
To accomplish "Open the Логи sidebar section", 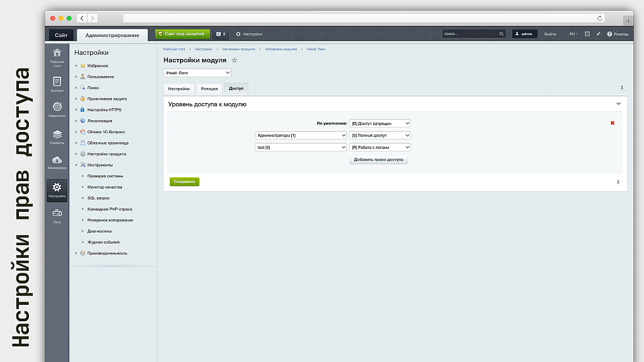I will coord(57,216).
